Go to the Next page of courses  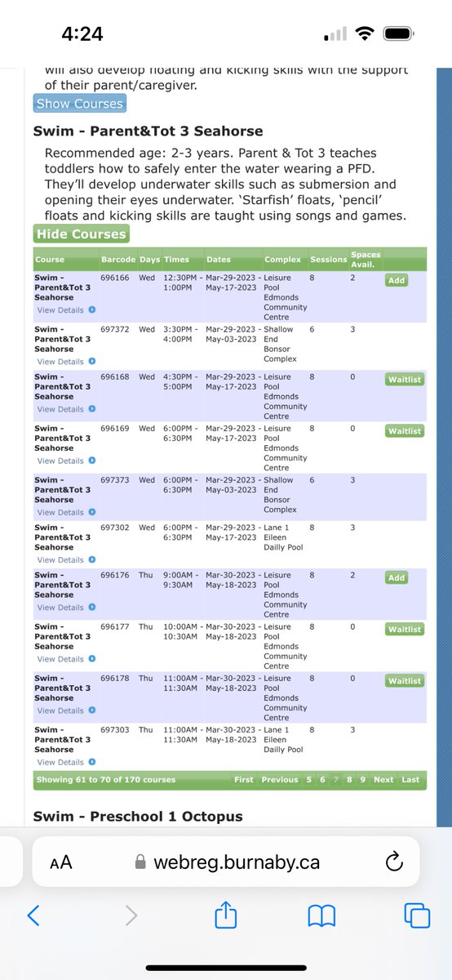[383, 779]
